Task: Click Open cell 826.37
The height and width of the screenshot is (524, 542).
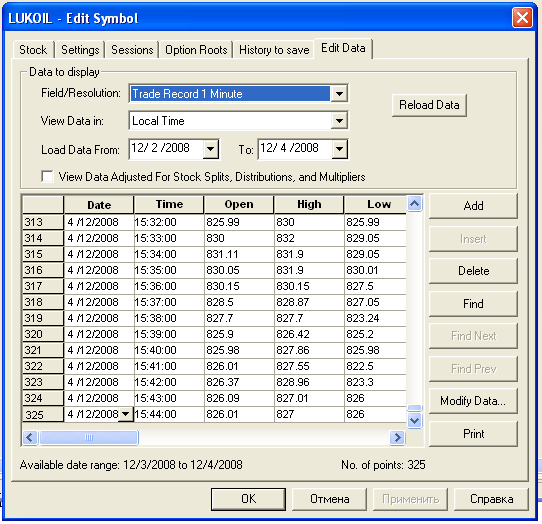Action: click(x=239, y=382)
